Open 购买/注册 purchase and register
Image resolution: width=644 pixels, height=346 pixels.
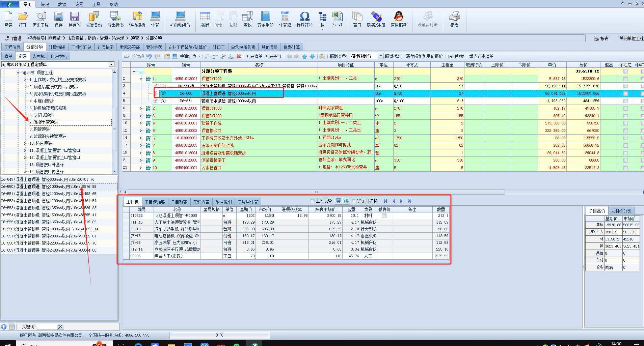(376, 19)
